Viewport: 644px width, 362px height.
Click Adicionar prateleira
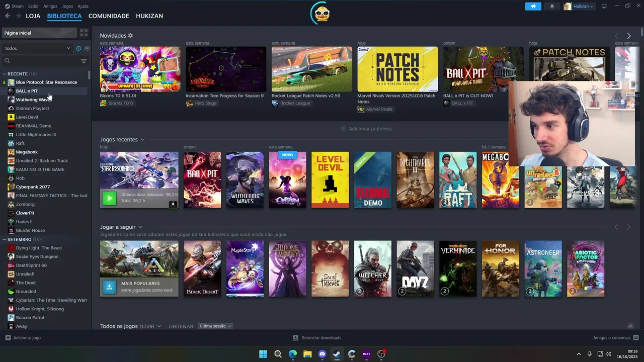(366, 129)
